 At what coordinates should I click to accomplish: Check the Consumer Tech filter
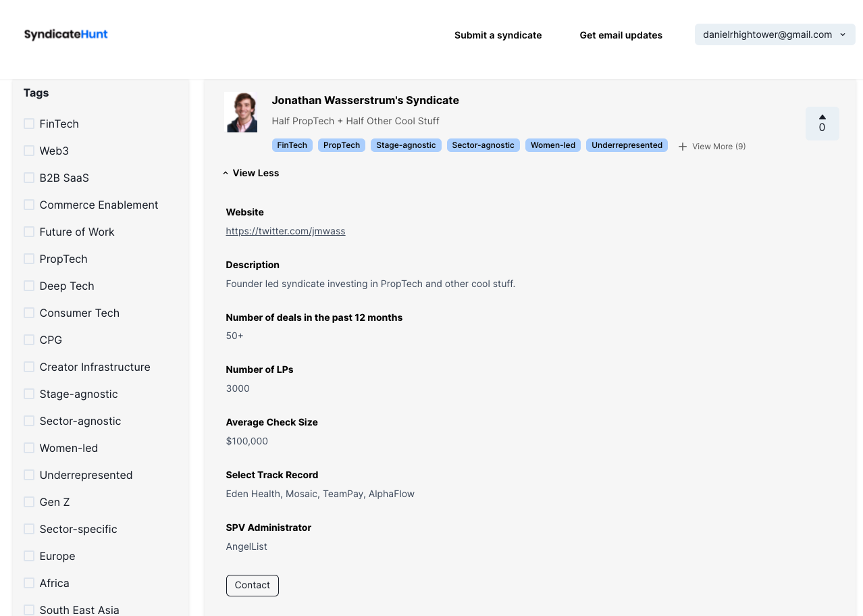(x=29, y=313)
